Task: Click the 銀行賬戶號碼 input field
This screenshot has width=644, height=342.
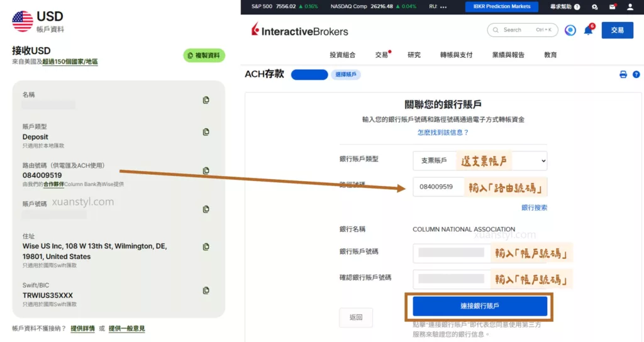Action: [x=480, y=253]
